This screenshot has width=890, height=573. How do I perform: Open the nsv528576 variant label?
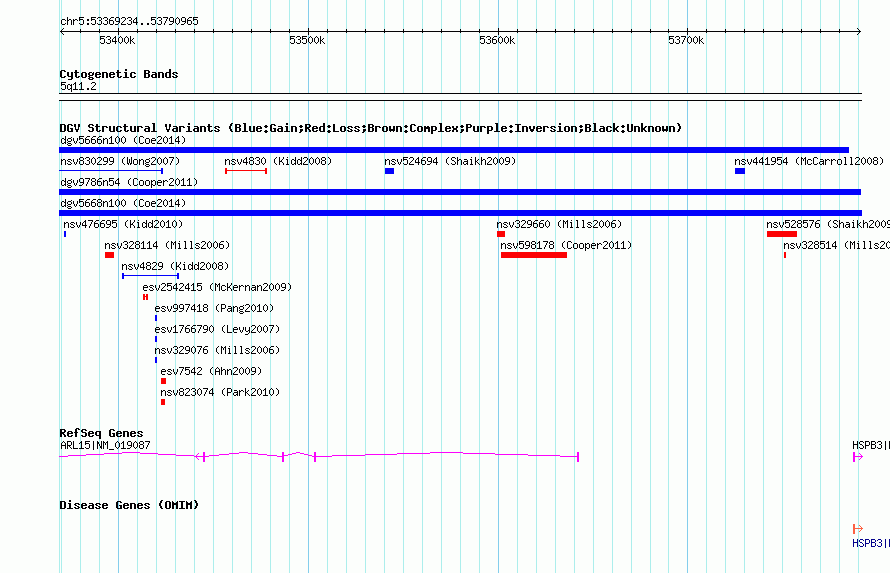tap(828, 224)
